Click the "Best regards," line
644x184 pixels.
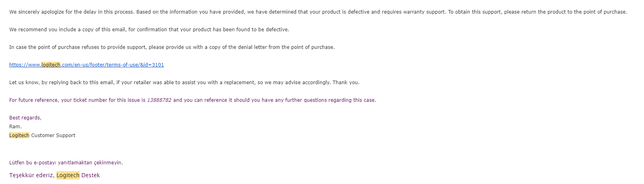click(x=25, y=118)
